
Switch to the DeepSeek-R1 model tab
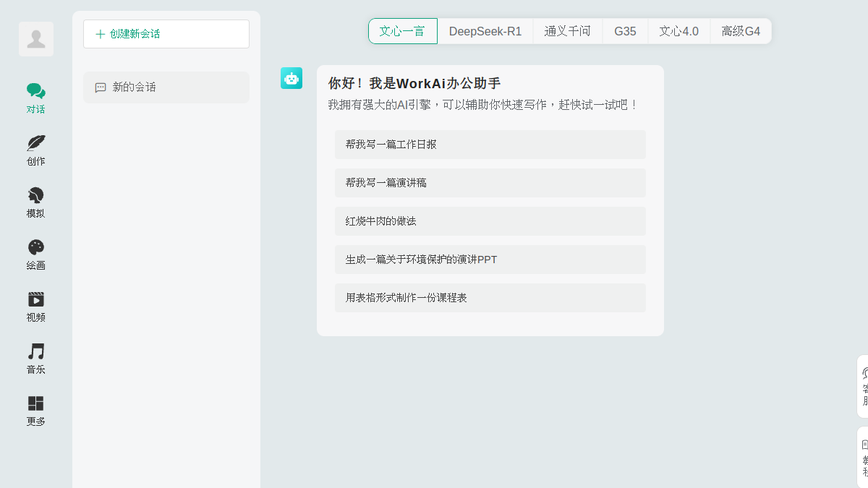(485, 31)
